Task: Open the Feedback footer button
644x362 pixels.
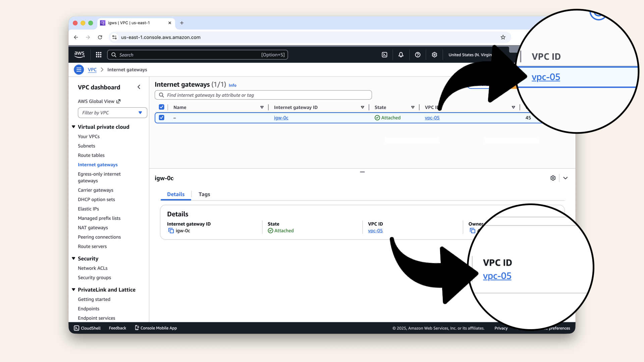Action: (x=117, y=328)
